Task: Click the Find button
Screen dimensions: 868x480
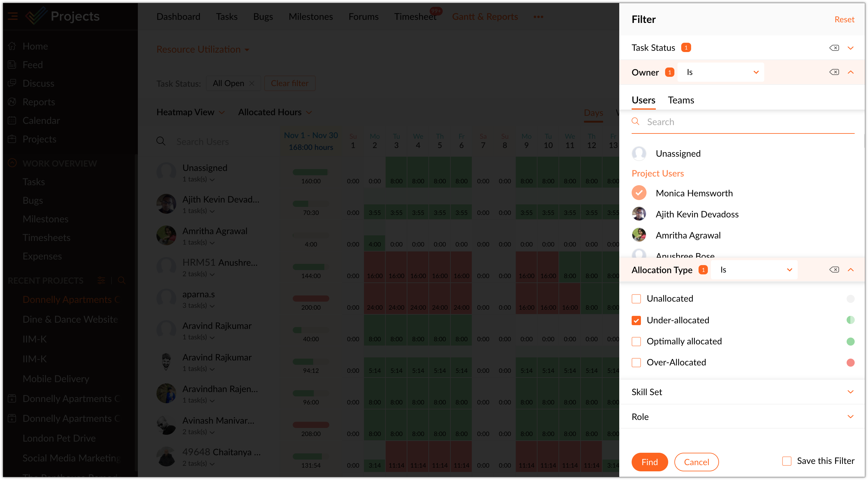Action: point(649,462)
